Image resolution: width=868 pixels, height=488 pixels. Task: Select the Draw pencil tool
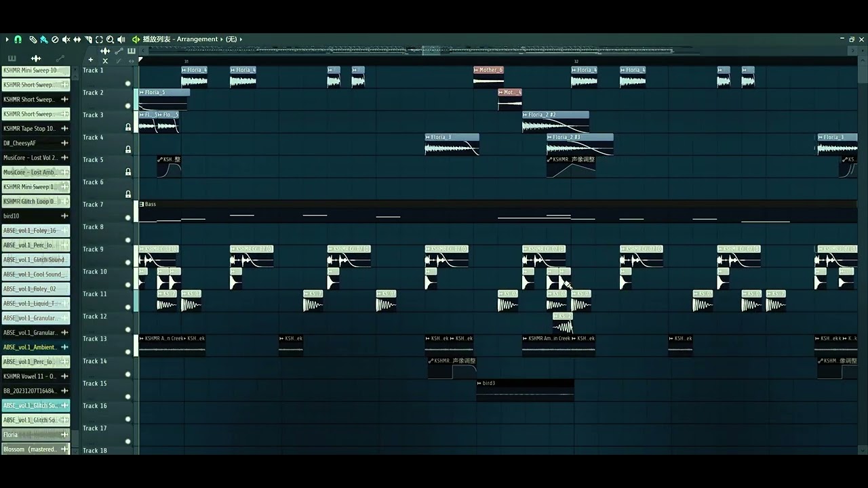[33, 39]
